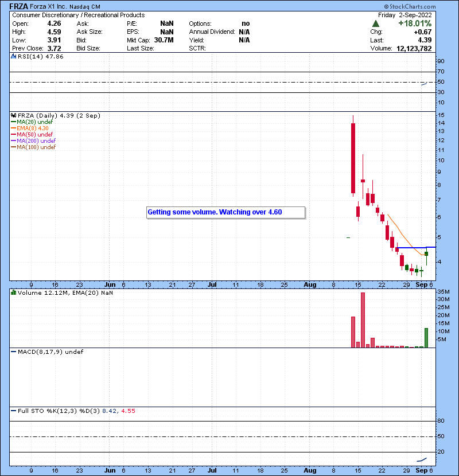Viewport: 459px width, 476px height.
Task: Click the RSI indicator icon
Action: (13, 56)
